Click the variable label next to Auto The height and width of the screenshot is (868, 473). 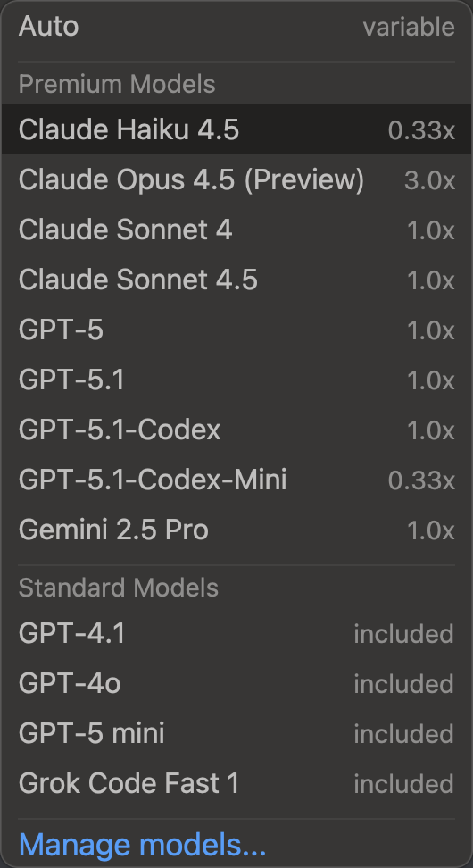coord(409,27)
